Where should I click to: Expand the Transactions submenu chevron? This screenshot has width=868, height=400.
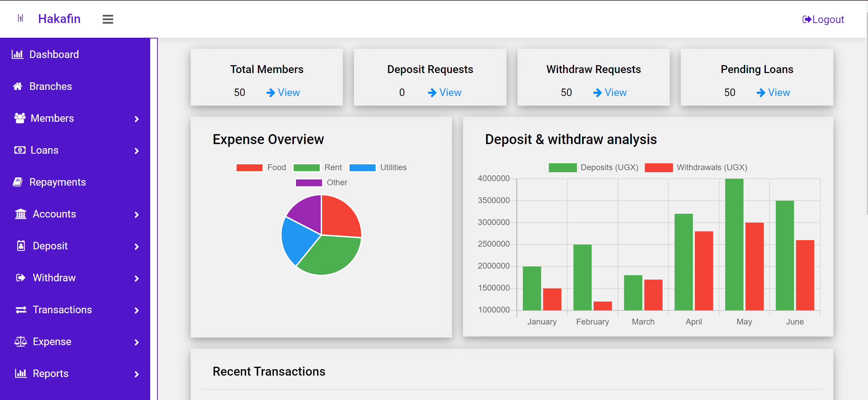tap(137, 310)
